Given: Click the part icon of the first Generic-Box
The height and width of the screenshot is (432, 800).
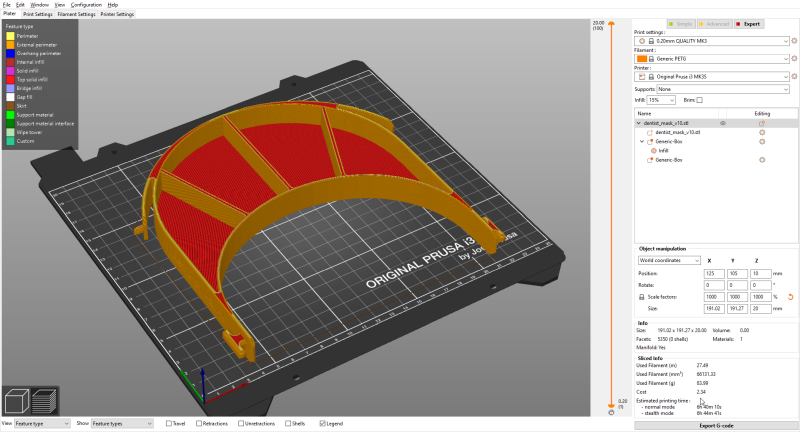Looking at the screenshot, I should pyautogui.click(x=650, y=141).
